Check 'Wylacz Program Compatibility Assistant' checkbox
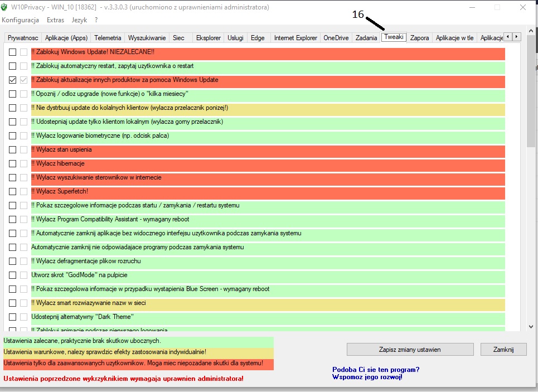The width and height of the screenshot is (538, 392). [12, 219]
